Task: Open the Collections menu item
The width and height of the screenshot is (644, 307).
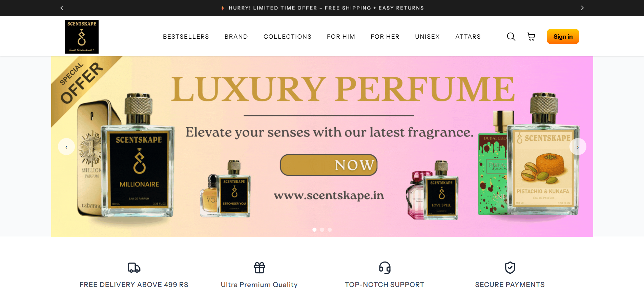Action: pyautogui.click(x=287, y=37)
